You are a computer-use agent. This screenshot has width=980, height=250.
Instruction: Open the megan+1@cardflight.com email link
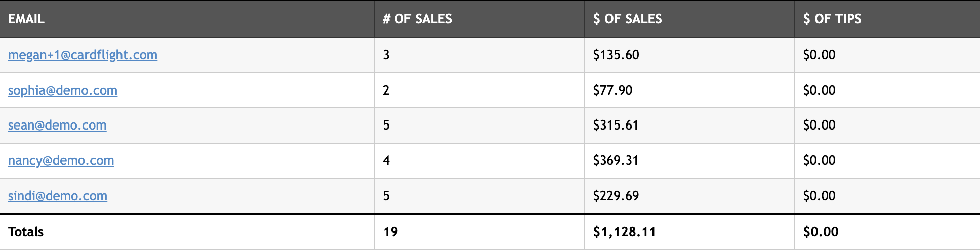click(83, 55)
